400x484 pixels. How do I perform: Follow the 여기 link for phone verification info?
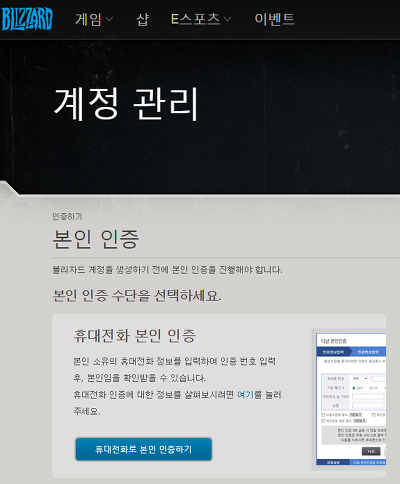(245, 395)
